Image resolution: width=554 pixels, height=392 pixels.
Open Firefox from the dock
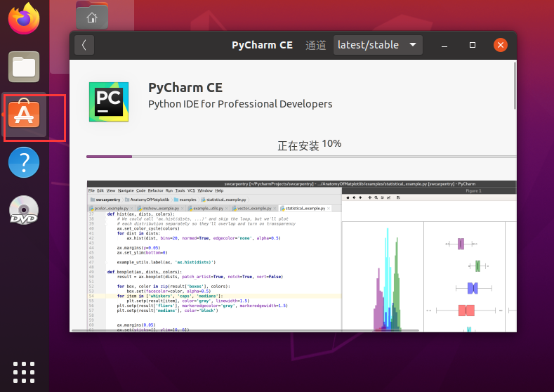tap(24, 18)
